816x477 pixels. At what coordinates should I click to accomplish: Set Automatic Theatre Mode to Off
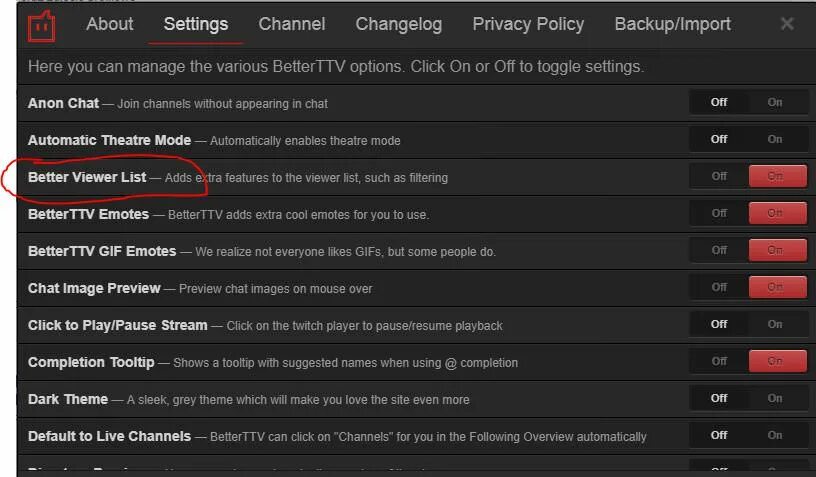pos(719,139)
